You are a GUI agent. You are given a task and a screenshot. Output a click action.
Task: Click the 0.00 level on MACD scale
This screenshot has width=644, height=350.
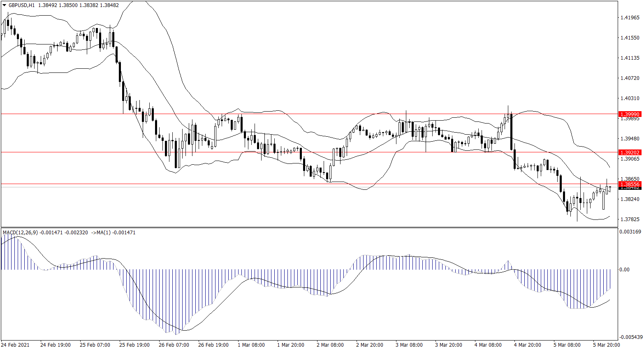(624, 270)
